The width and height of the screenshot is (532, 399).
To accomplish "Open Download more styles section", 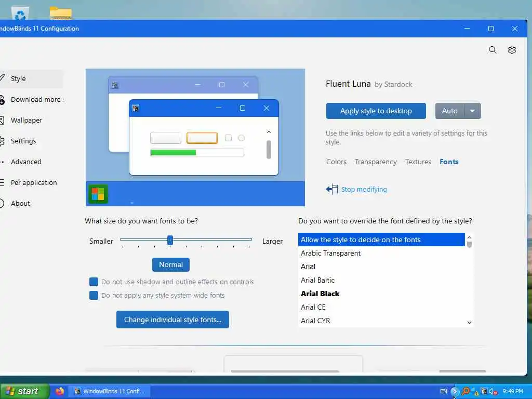I will (37, 99).
